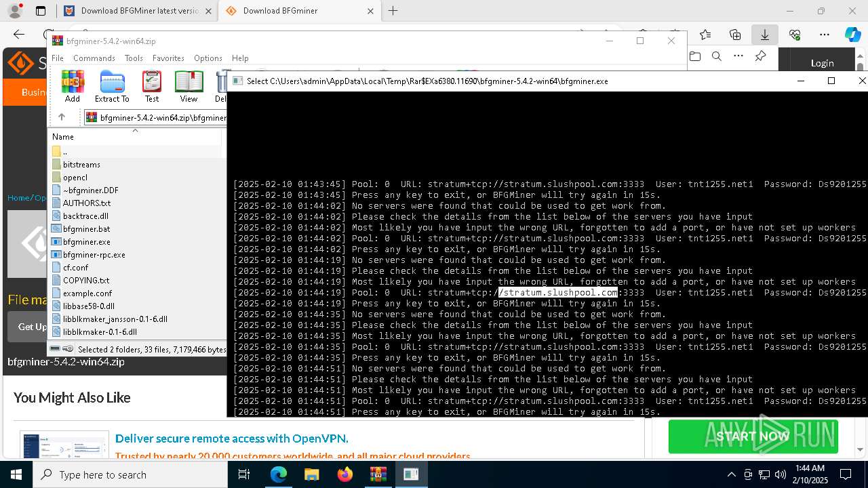This screenshot has height=488, width=868.
Task: Open the Copilot sidebar
Action: (x=852, y=35)
